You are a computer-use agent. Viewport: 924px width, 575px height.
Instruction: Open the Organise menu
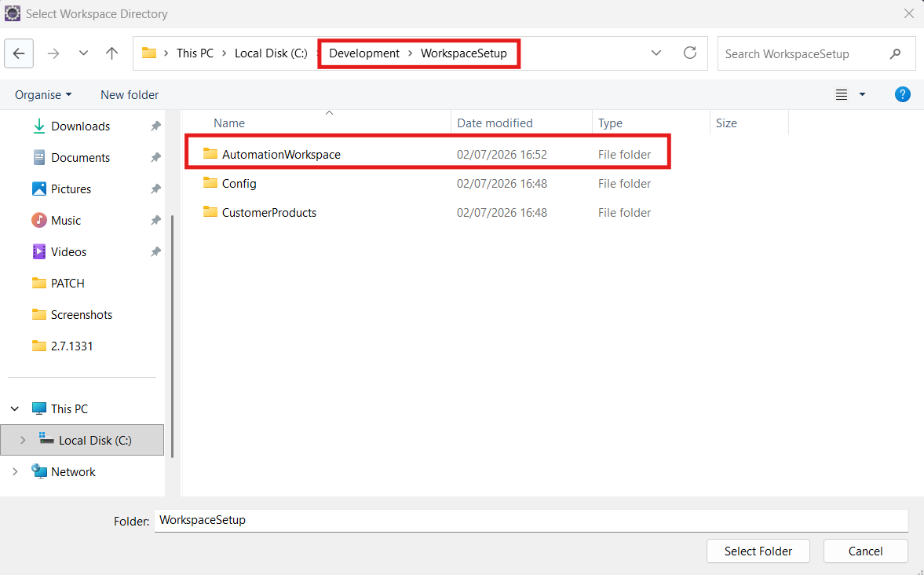click(43, 95)
